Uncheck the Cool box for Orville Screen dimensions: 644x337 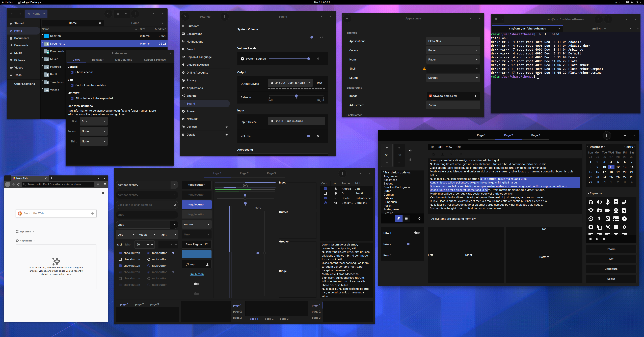point(325,198)
